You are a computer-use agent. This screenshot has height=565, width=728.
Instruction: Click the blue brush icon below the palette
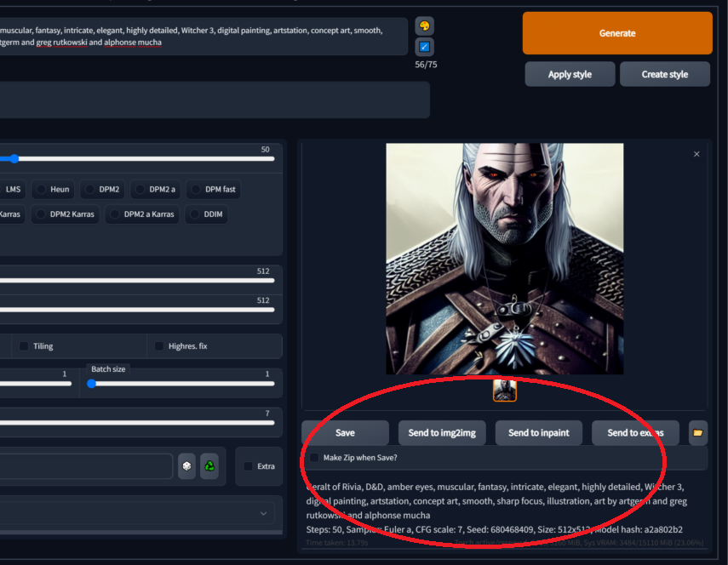(423, 47)
